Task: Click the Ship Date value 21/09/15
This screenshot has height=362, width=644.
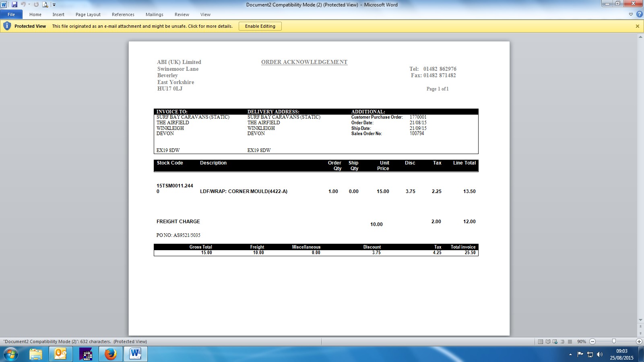Action: coord(418,128)
